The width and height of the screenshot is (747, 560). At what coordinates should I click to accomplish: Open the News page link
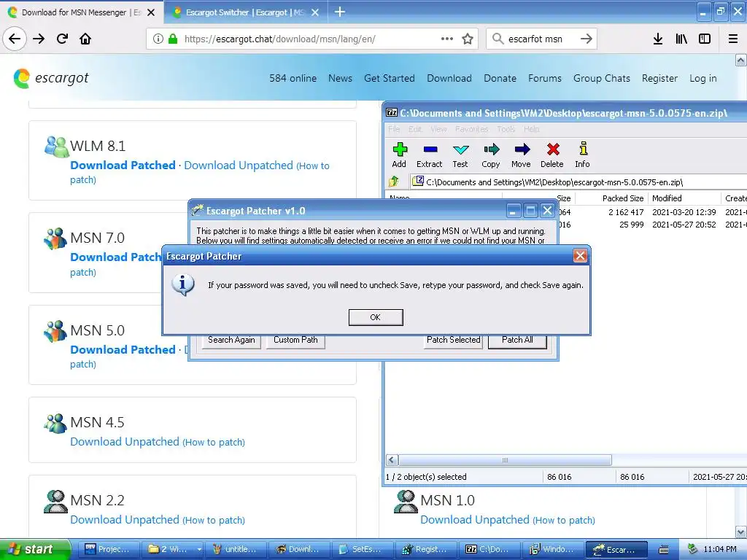pyautogui.click(x=340, y=78)
